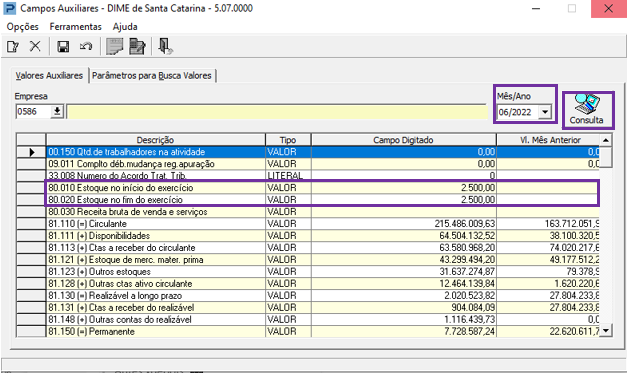Click Campo Digitado cell 64.504.132,52
628x374 pixels.
tap(403, 236)
